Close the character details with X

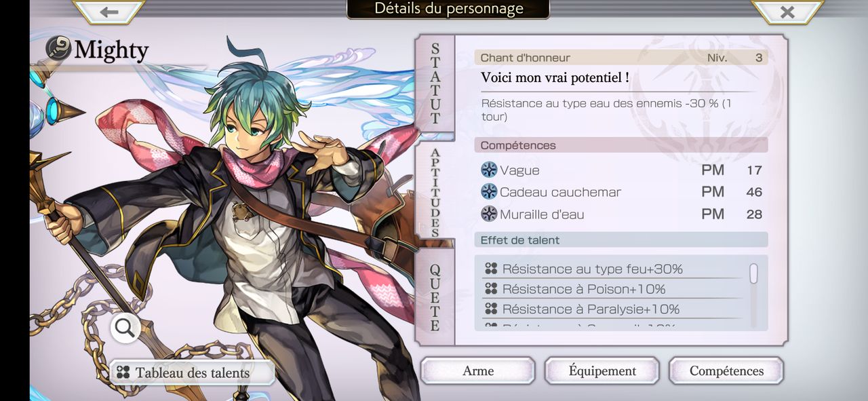[x=787, y=12]
